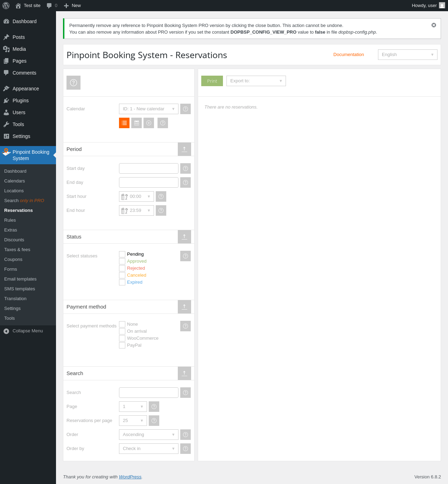The width and height of the screenshot is (448, 484).
Task: Click the Pinpoint Booking System sidebar icon
Action: 6,152
